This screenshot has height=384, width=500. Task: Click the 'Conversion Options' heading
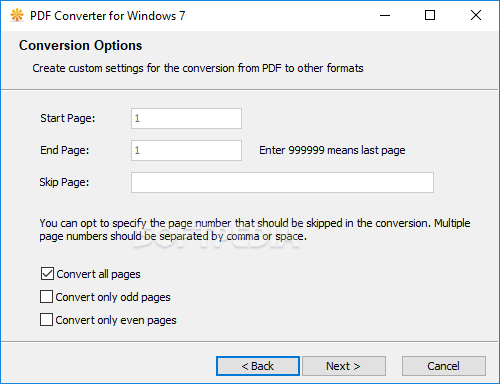80,46
